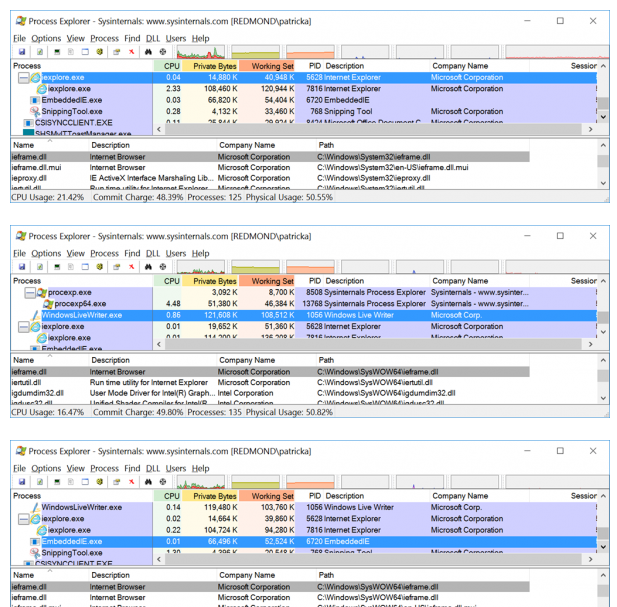Click CPU history mini graph in top window
Screen dimensions: 617x607
point(201,52)
